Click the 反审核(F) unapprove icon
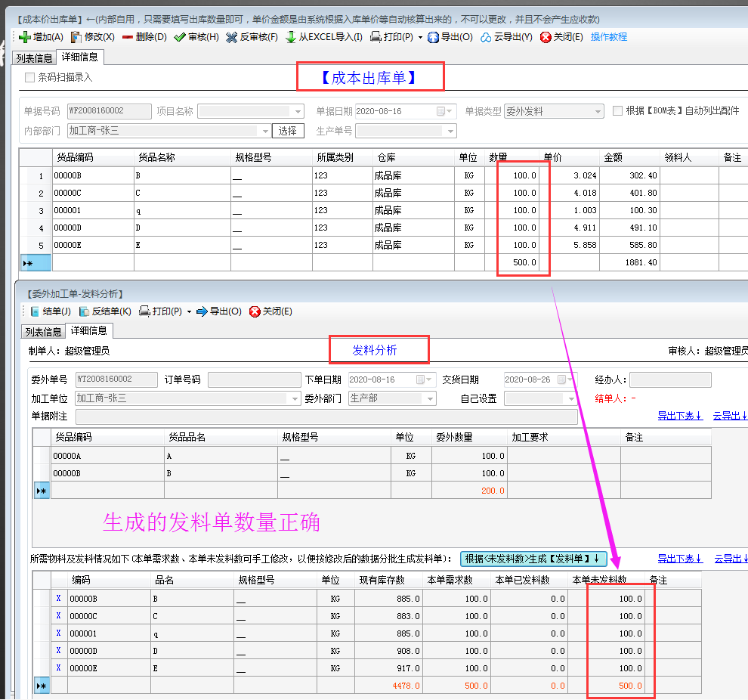 pos(233,37)
